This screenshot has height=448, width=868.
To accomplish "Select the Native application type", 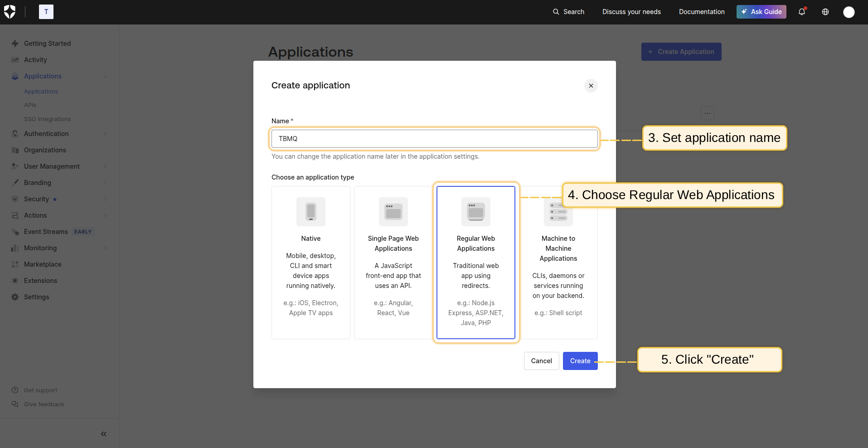I will coord(311,262).
